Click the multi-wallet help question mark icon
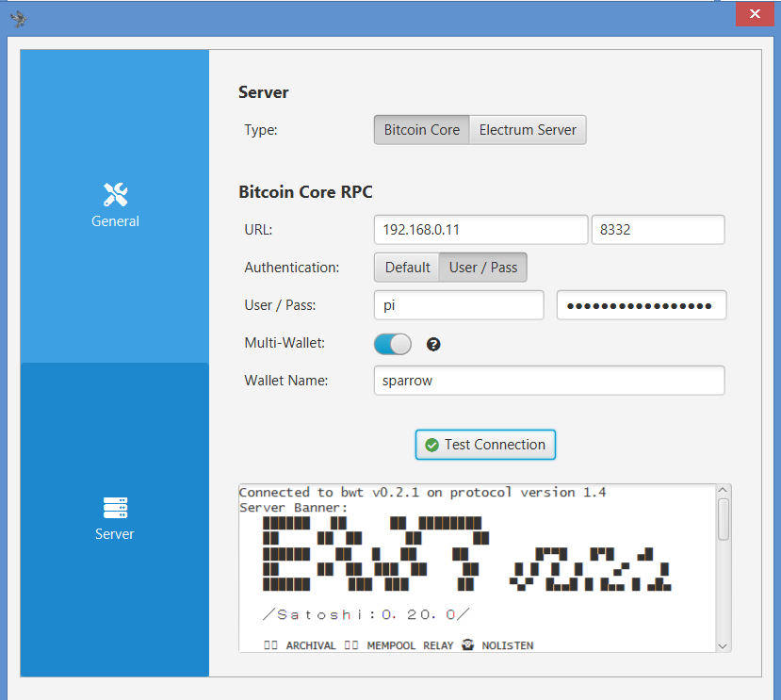781x700 pixels. pyautogui.click(x=433, y=344)
